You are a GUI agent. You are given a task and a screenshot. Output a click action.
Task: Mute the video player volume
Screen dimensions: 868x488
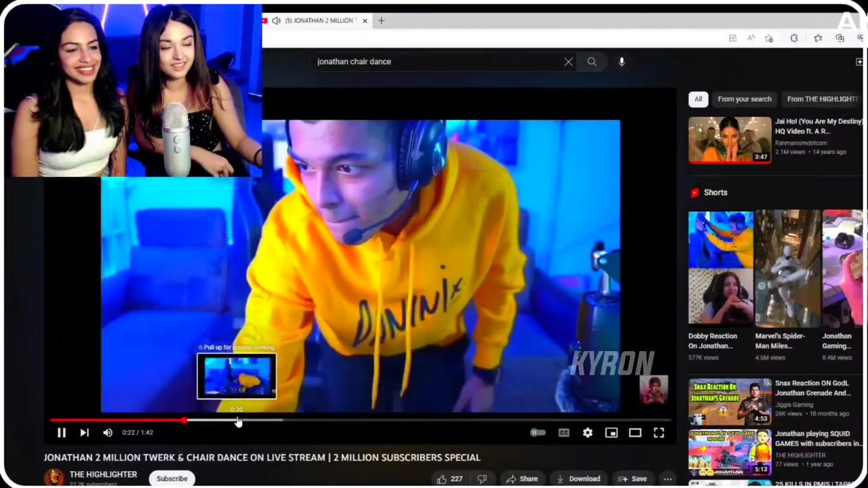point(108,432)
